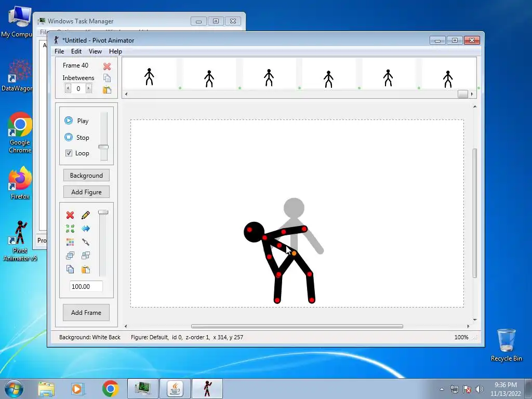
Task: Delete the current frame with red X
Action: pos(107,66)
